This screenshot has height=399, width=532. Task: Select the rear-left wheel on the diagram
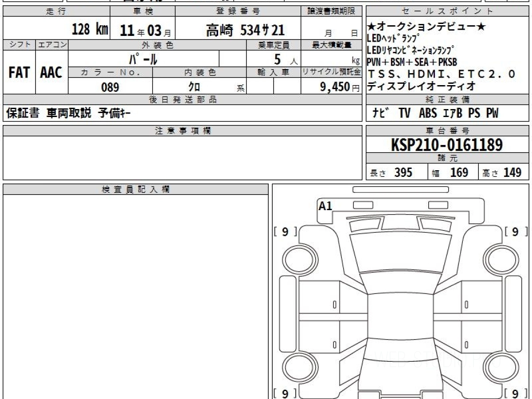pyautogui.click(x=298, y=368)
